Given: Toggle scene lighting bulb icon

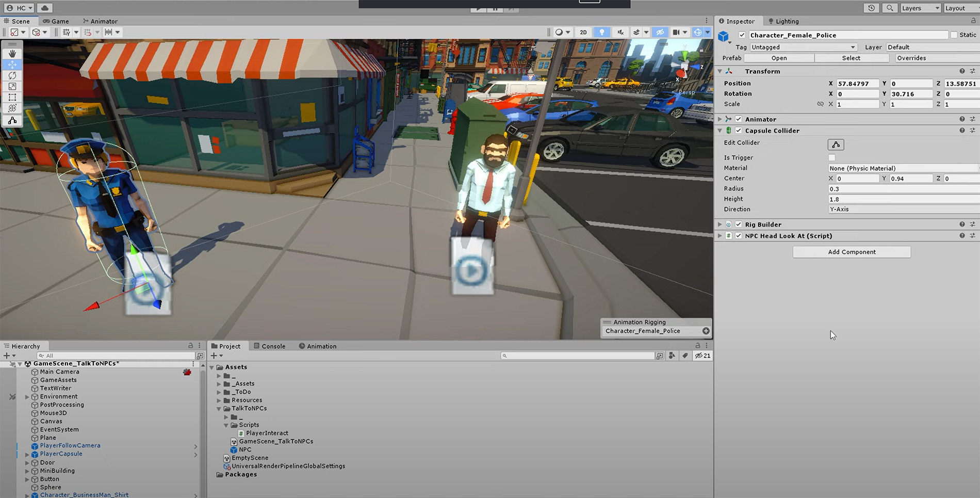Looking at the screenshot, I should tap(601, 32).
